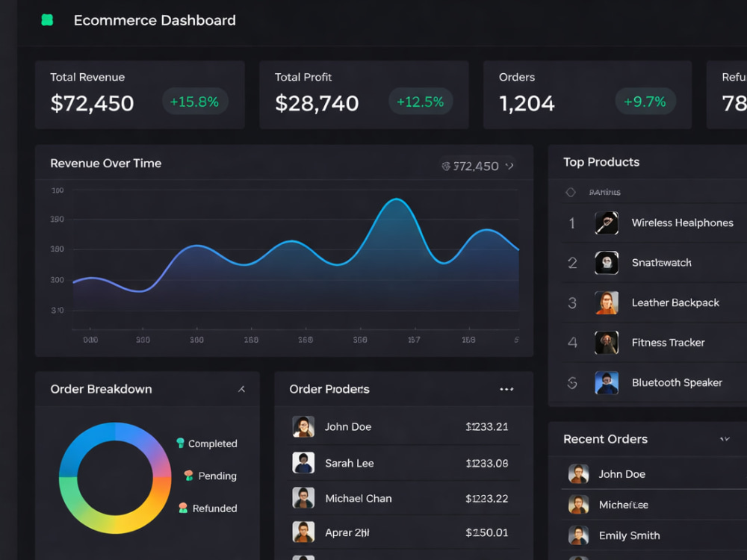
Task: Select John Doe name in Recent Orders
Action: [x=622, y=474]
